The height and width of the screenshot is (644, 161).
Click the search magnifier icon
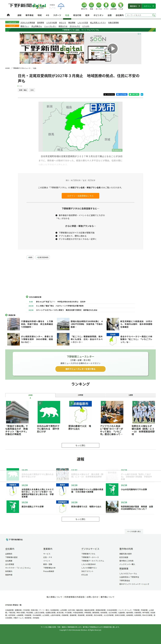point(153,15)
